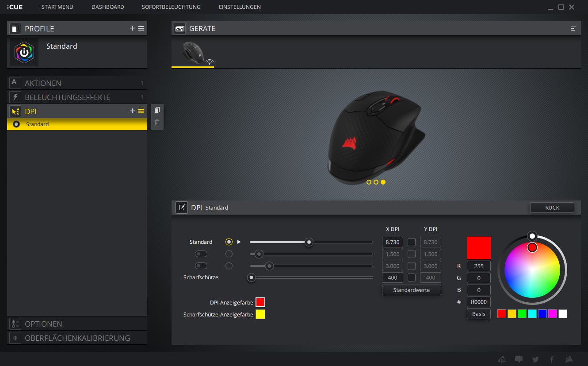588x366 pixels.
Task: Click the hex color field ff0000
Action: click(478, 302)
